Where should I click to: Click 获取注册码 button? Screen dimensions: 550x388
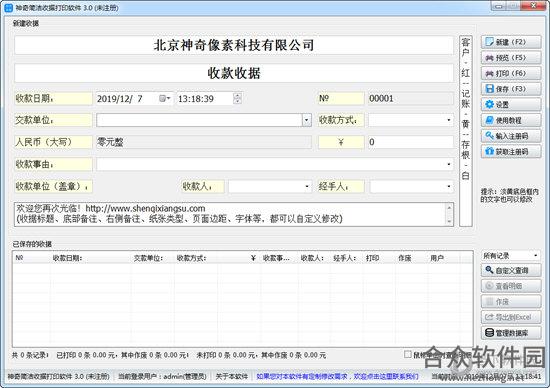pyautogui.click(x=511, y=152)
